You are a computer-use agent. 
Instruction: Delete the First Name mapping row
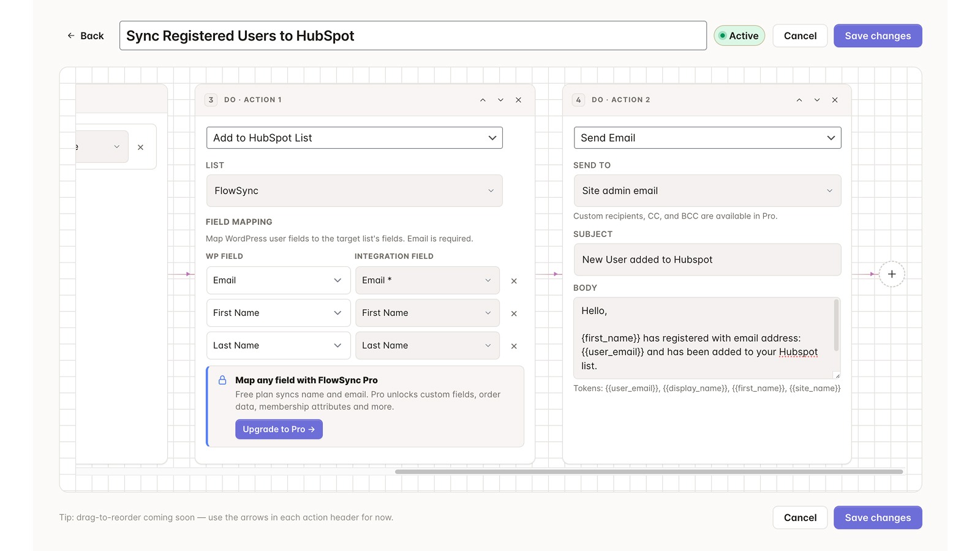tap(514, 313)
